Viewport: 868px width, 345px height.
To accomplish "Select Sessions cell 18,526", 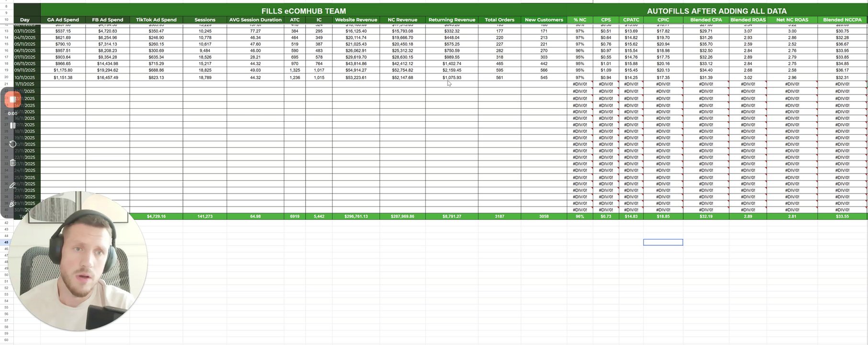I will click(x=205, y=57).
